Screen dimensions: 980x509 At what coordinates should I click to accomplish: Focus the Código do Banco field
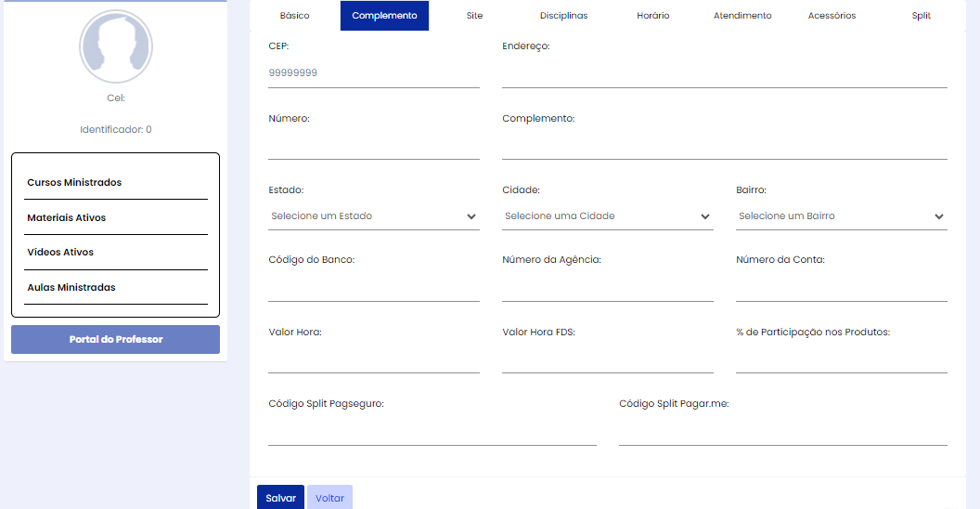click(x=374, y=288)
